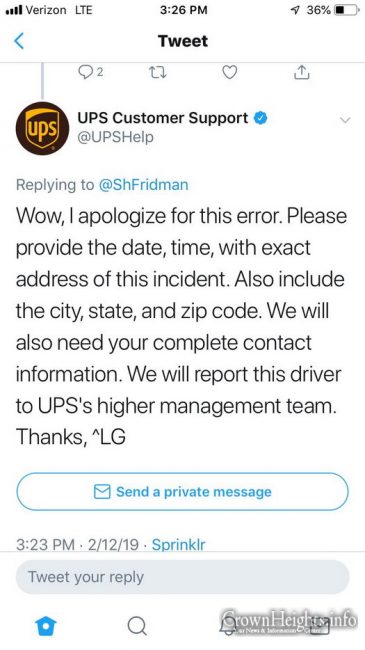Tap the envelope icon in message button
Image resolution: width=365 pixels, height=650 pixels.
(102, 492)
